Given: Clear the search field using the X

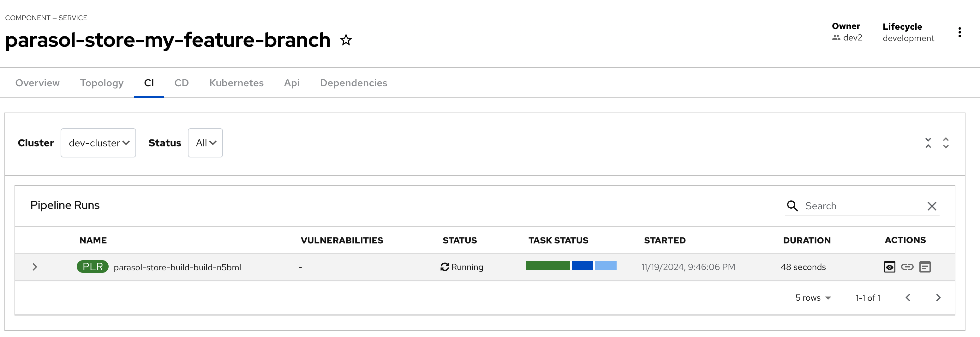Looking at the screenshot, I should [x=932, y=206].
